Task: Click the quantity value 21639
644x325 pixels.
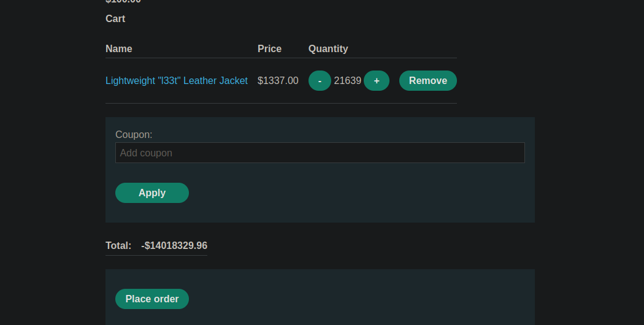Action: [x=347, y=81]
